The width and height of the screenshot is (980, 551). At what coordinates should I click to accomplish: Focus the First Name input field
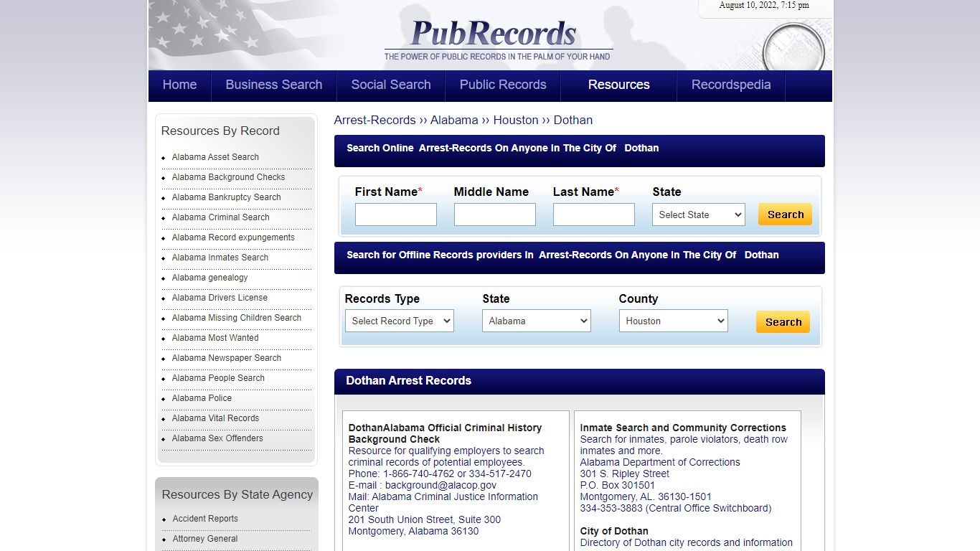(396, 215)
